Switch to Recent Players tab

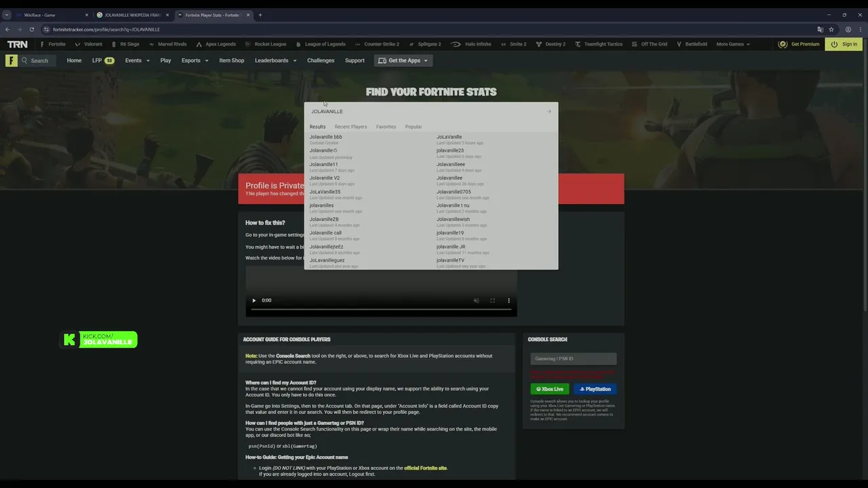(351, 127)
